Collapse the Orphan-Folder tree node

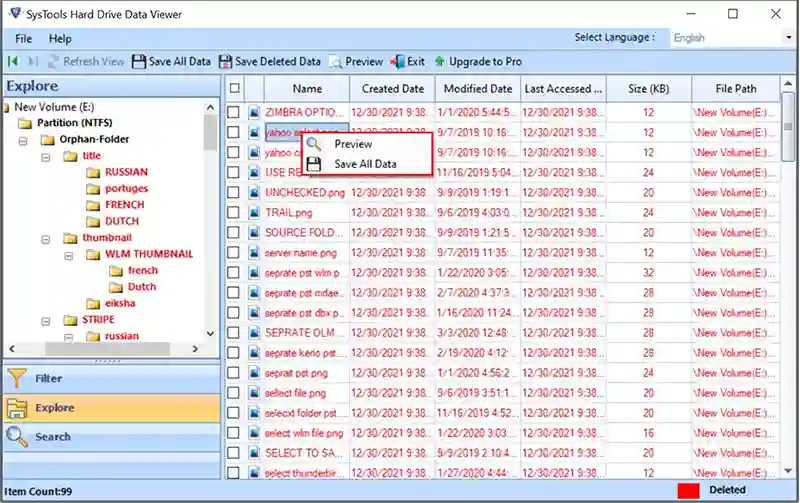(23, 140)
